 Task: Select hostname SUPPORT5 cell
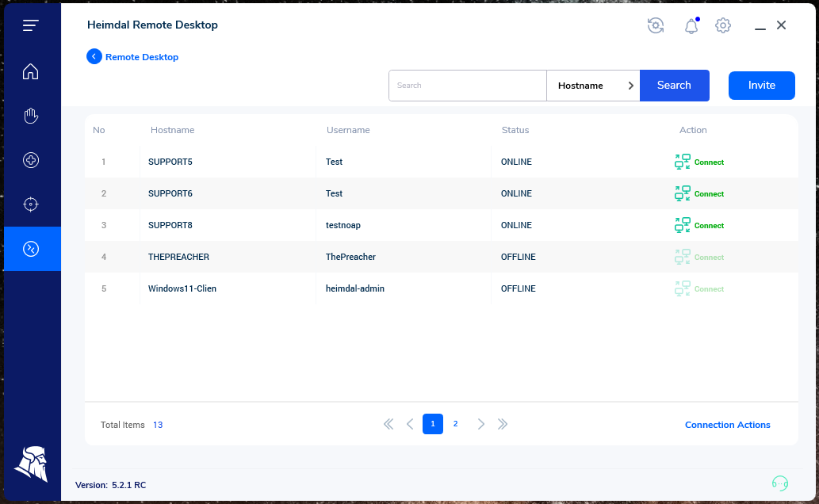(170, 162)
